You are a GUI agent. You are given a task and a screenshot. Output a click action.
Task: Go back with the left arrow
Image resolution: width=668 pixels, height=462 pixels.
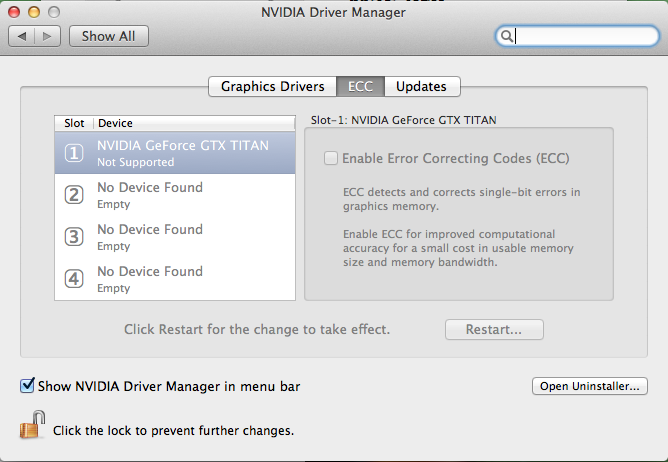[x=22, y=36]
